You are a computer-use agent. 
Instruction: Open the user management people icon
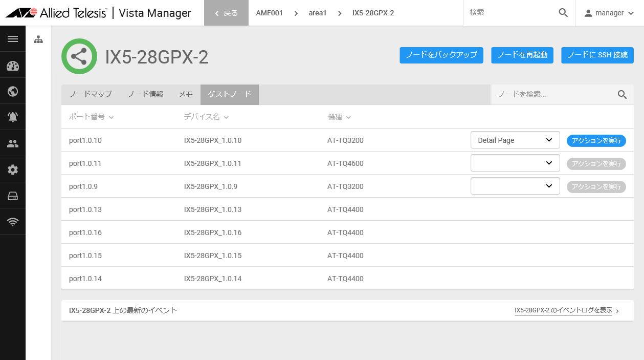point(13,144)
